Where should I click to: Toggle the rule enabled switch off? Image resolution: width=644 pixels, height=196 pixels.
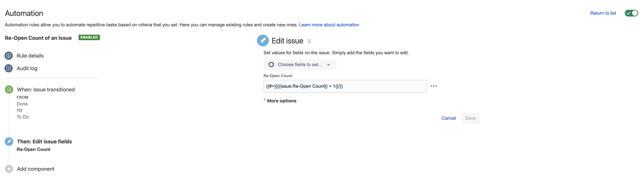[x=631, y=13]
